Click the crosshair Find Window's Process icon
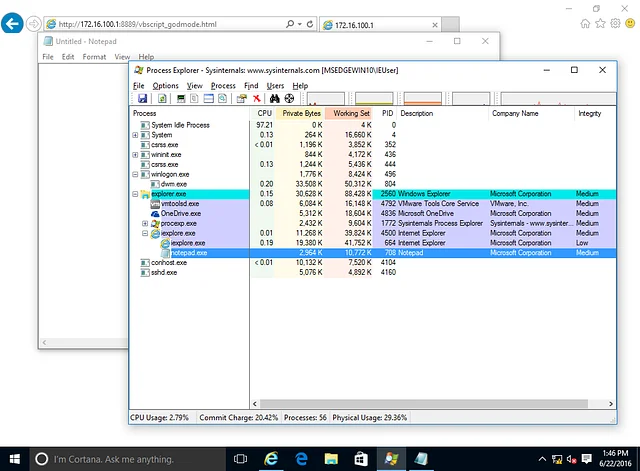Viewport: 640px width, 471px height. [x=289, y=99]
